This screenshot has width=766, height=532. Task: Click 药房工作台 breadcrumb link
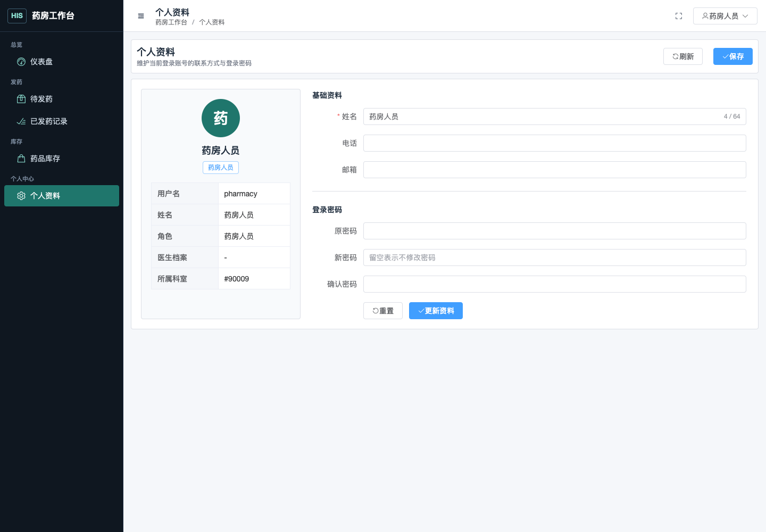[x=171, y=22]
